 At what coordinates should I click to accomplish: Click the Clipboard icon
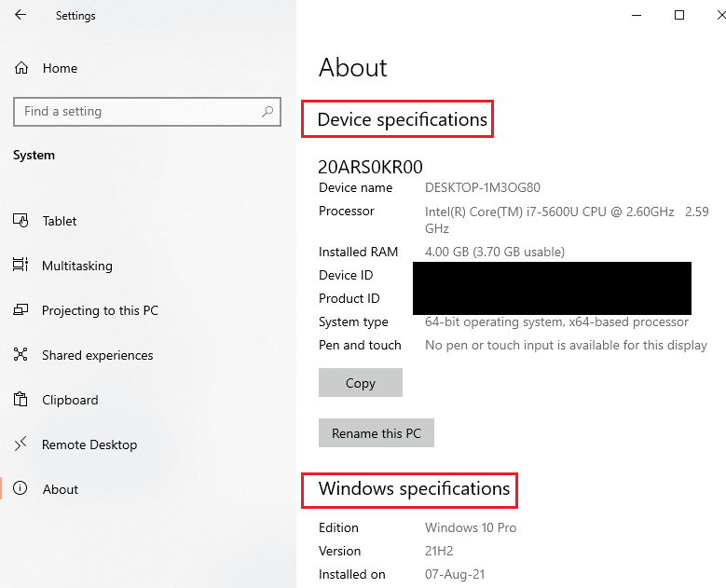(x=21, y=399)
